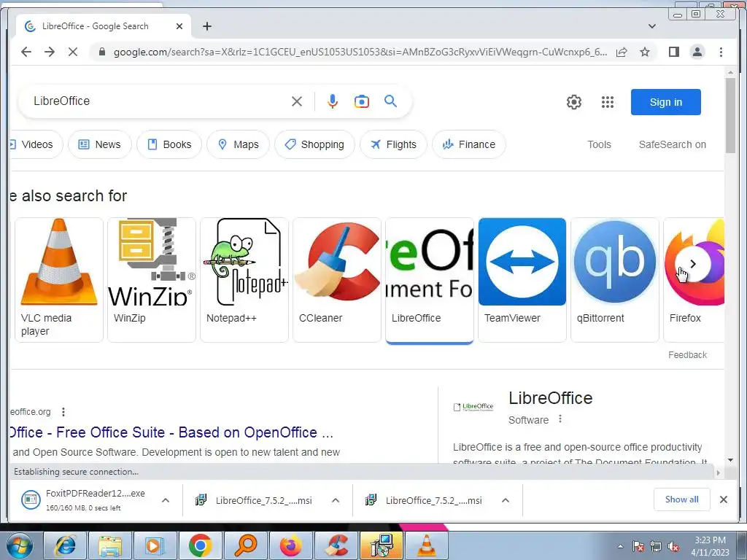Click the Feedback link under the carousel
The width and height of the screenshot is (747, 560).
pos(687,355)
